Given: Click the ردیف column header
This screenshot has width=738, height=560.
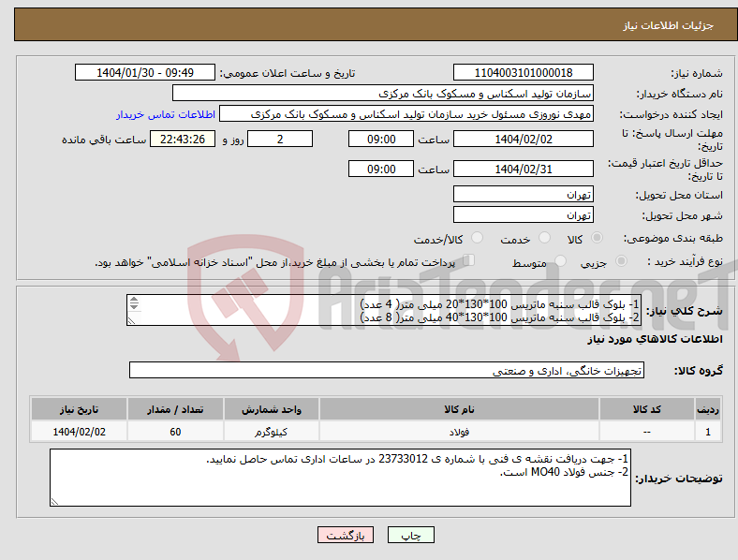Looking at the screenshot, I should pos(708,409).
